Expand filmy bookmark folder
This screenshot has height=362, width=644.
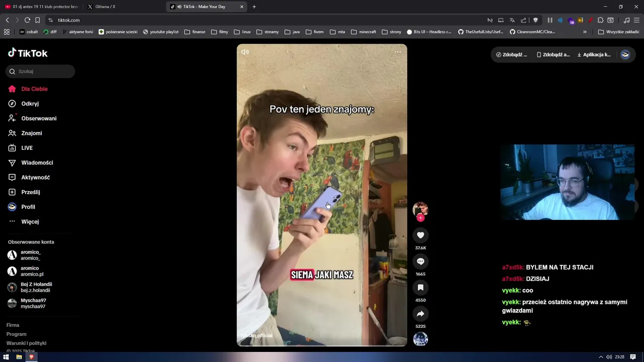[220, 32]
